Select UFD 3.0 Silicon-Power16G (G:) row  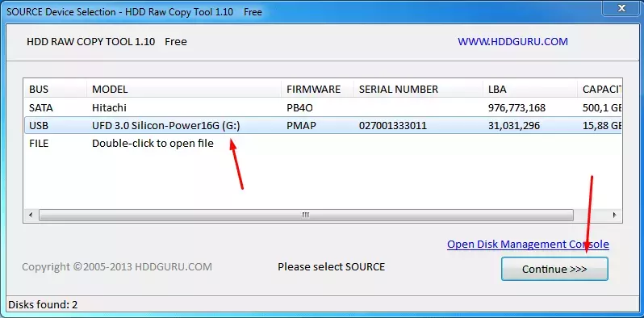point(323,125)
